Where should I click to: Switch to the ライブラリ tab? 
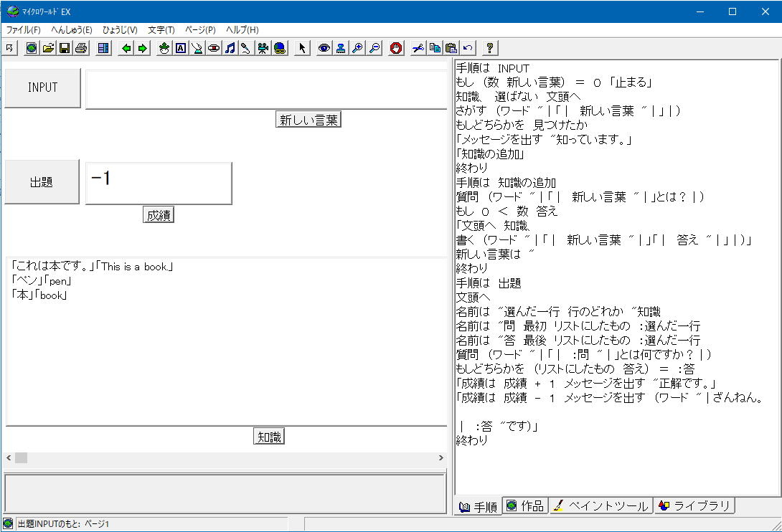point(694,505)
